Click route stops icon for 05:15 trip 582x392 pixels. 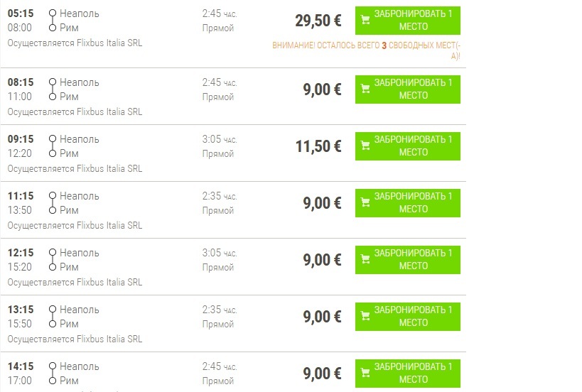[52, 21]
